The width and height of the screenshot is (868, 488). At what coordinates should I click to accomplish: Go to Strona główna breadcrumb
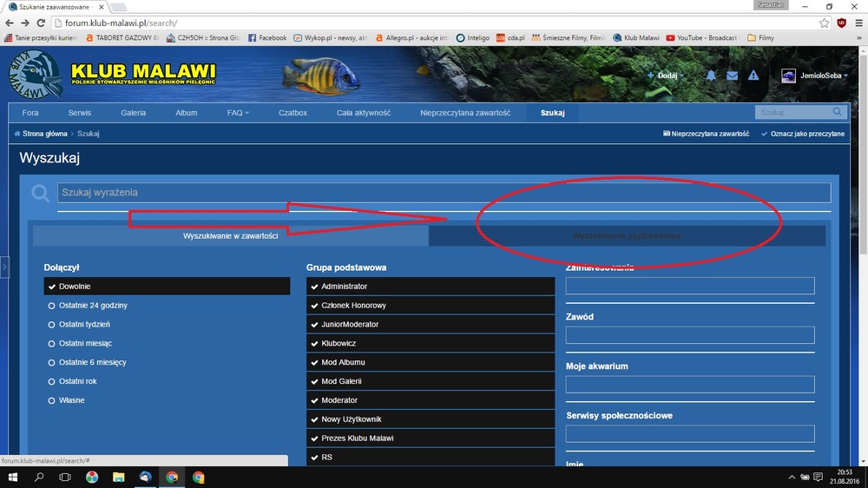click(41, 134)
